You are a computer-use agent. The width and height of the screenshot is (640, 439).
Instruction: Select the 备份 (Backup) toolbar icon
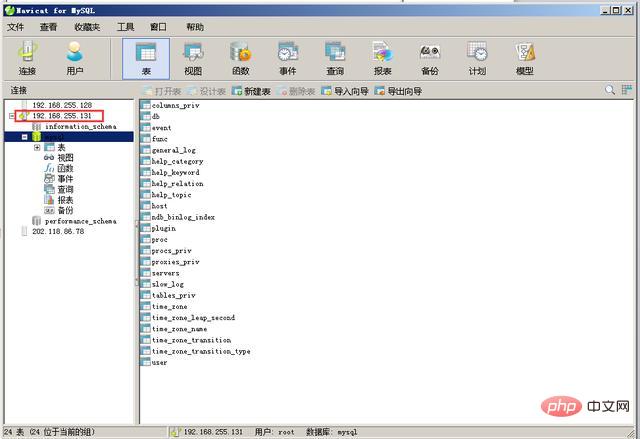pyautogui.click(x=430, y=59)
